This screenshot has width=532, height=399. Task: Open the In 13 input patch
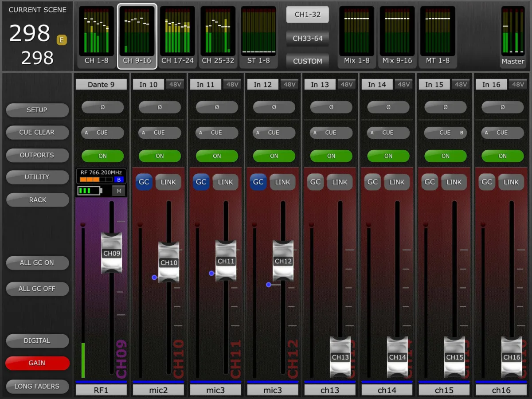320,84
